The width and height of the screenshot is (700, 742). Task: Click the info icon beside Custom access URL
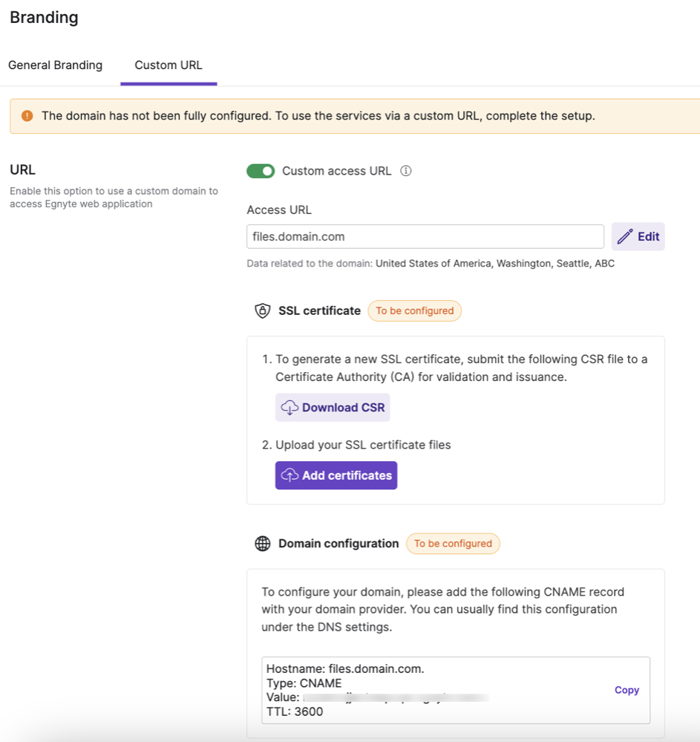coord(405,171)
